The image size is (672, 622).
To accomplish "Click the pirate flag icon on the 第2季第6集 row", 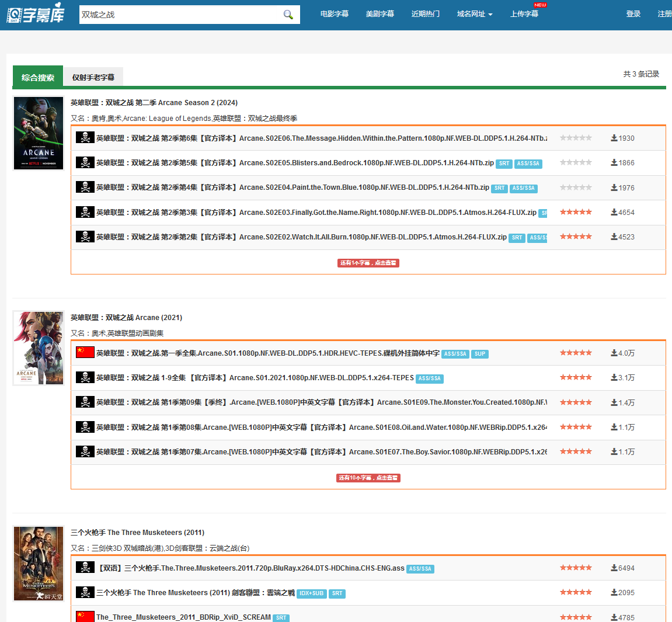I will click(x=85, y=138).
